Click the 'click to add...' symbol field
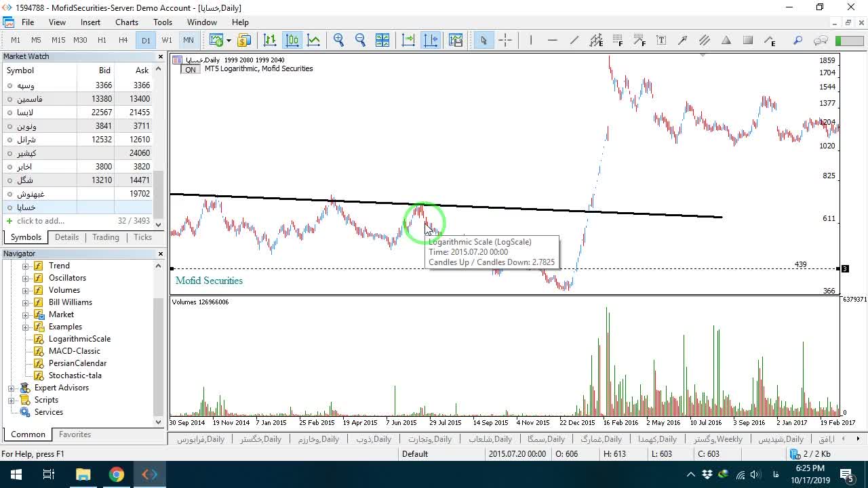 41,221
